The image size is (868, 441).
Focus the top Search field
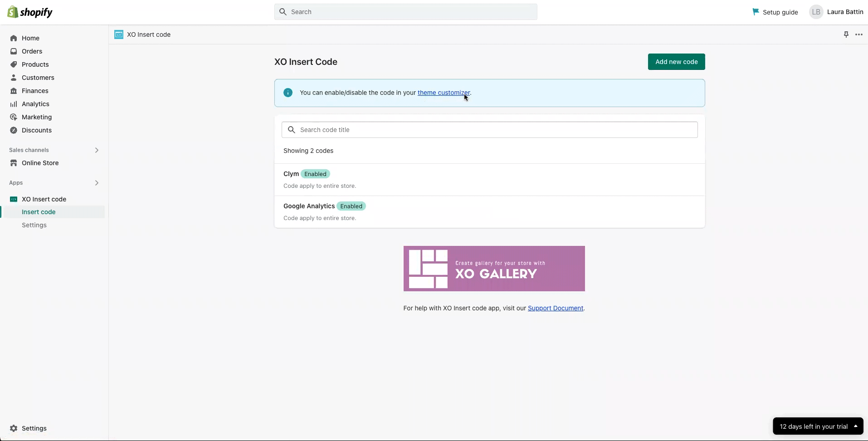pos(405,12)
